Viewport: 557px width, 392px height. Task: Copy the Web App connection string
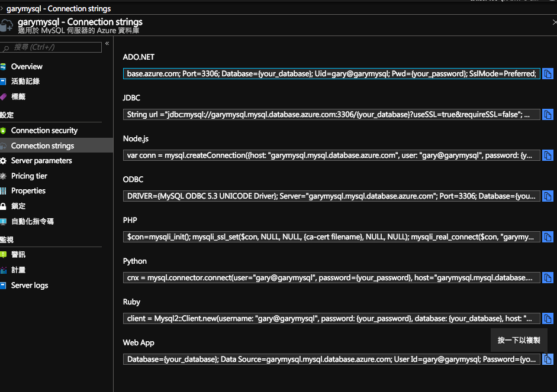(548, 359)
